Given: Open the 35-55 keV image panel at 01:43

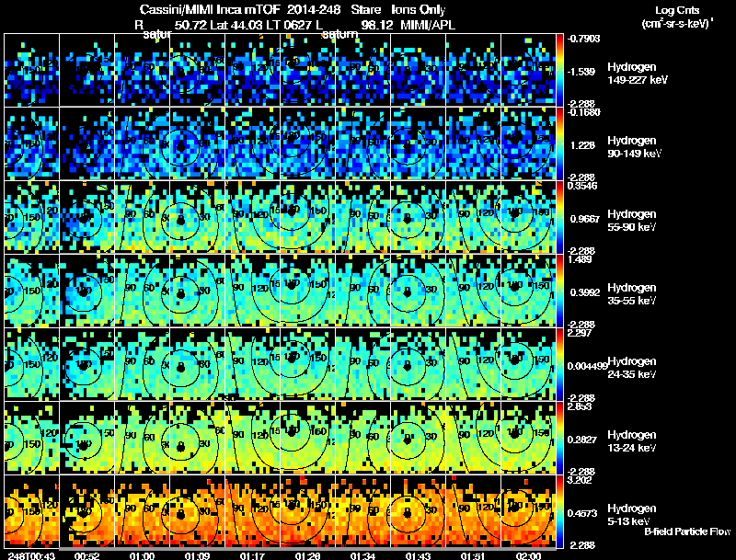Looking at the screenshot, I should (418, 291).
